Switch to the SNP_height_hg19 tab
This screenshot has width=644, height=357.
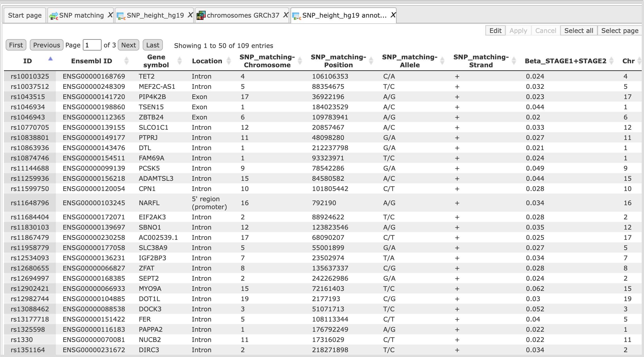[x=155, y=15]
